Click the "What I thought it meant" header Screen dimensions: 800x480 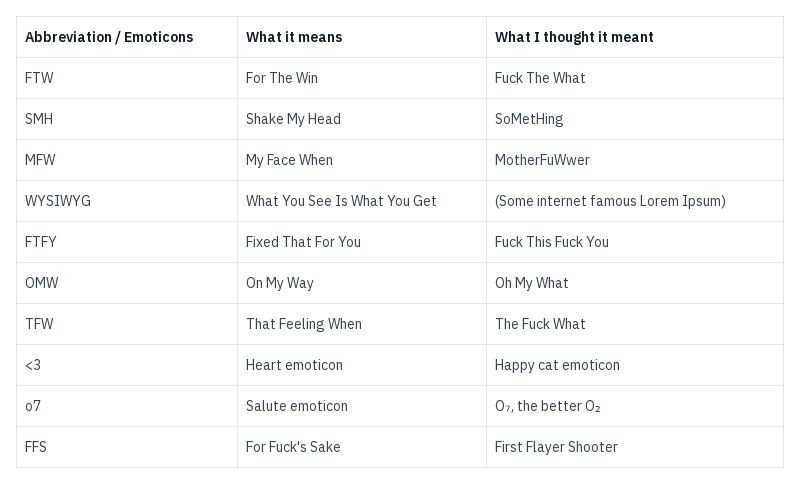point(574,37)
